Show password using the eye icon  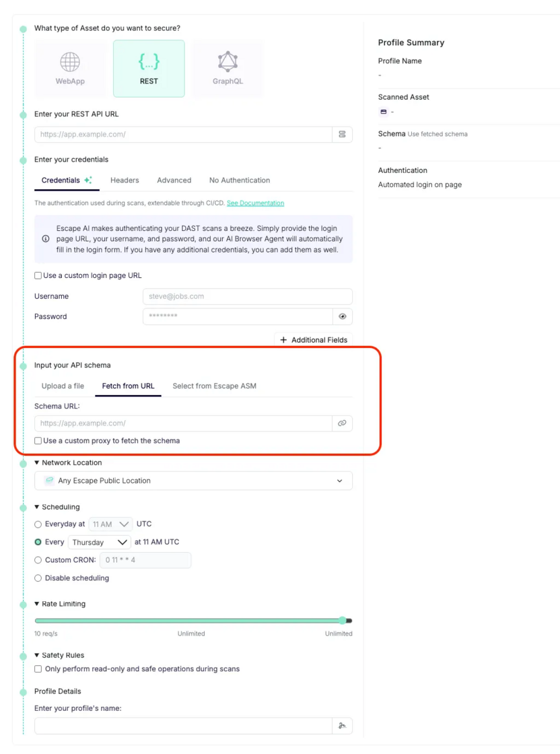[342, 316]
